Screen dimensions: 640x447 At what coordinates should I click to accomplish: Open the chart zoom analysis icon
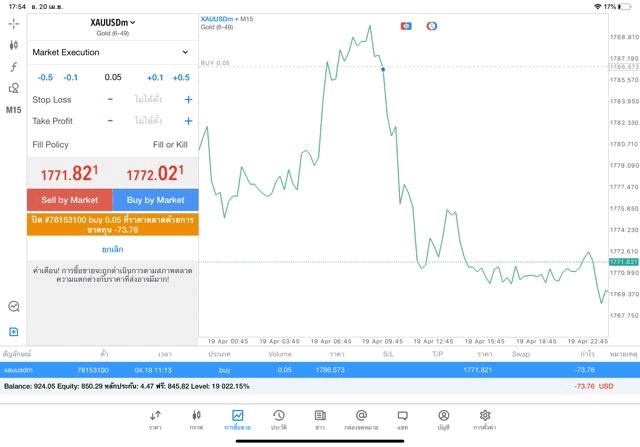tap(14, 306)
